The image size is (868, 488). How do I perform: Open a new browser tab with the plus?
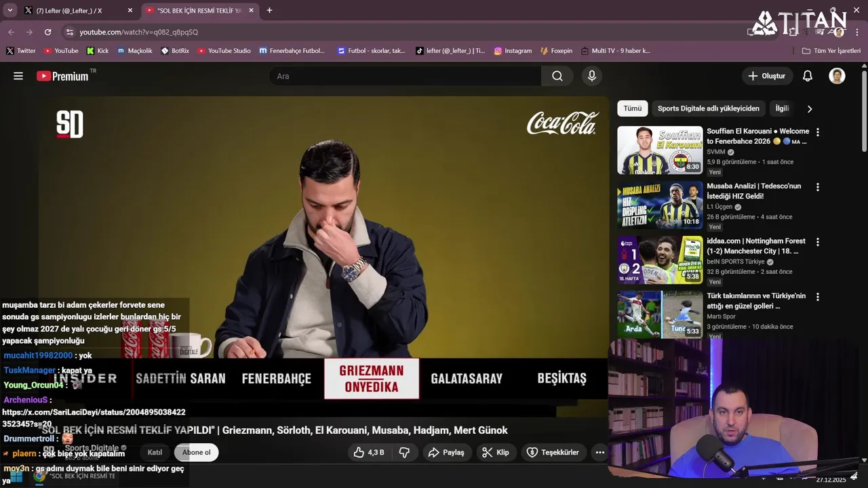(x=269, y=10)
